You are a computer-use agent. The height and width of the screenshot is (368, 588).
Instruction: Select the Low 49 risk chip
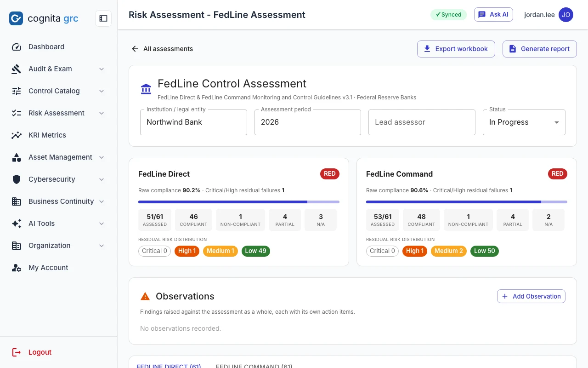[256, 251]
